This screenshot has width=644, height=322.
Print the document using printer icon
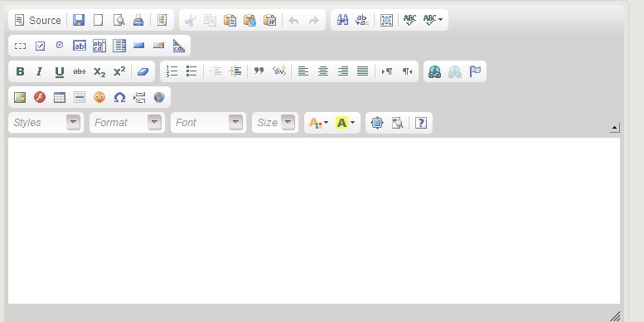[138, 20]
